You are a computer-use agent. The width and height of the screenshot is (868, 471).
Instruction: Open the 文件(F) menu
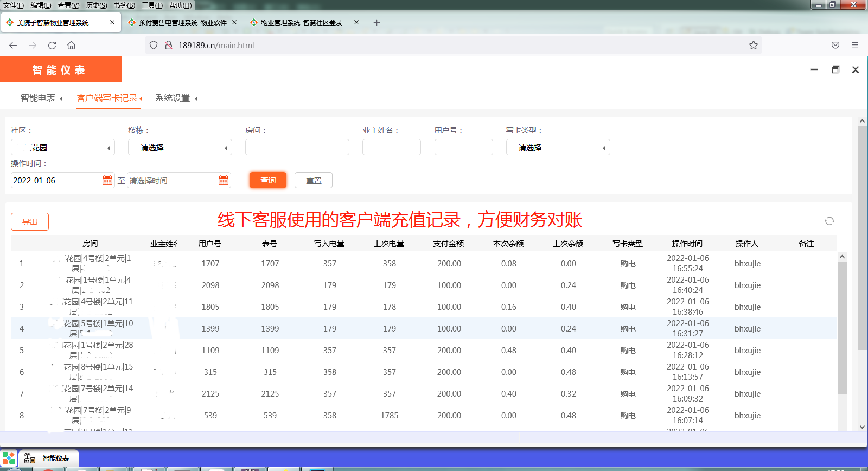tap(14, 5)
